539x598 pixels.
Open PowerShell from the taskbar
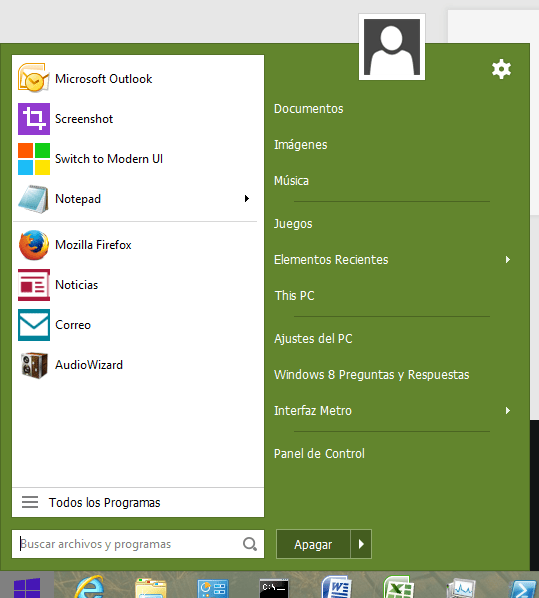pos(523,589)
